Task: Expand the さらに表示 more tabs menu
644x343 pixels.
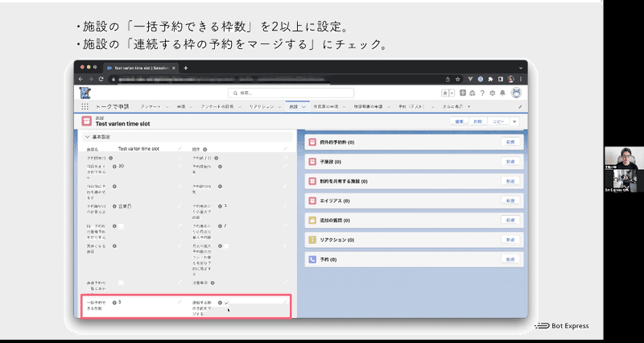Action: click(456, 107)
